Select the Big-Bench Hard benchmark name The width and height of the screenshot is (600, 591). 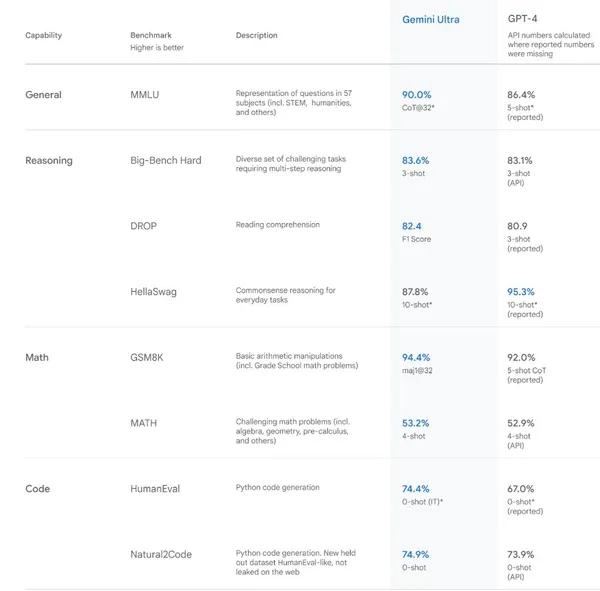click(x=166, y=160)
